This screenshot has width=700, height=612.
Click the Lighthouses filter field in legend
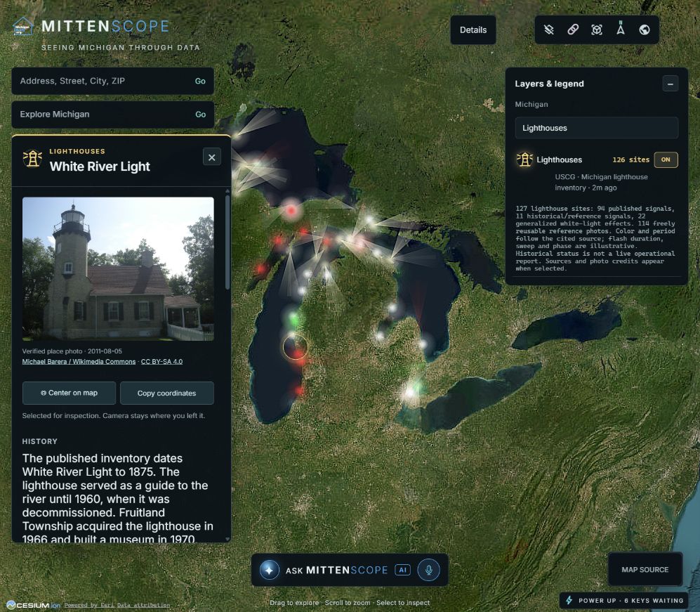coord(596,128)
